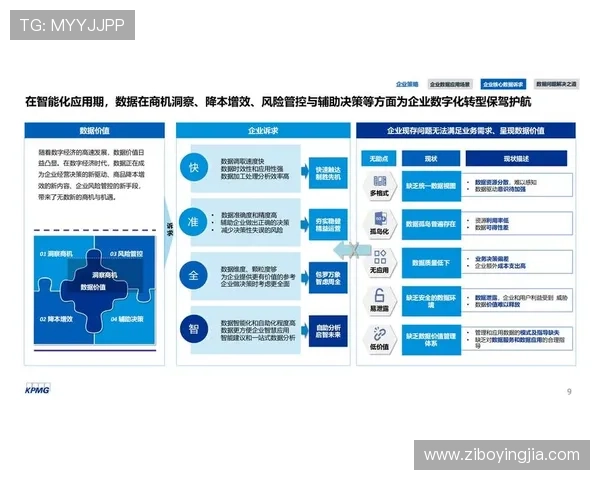Click the 夯实稳健 精益运营 box
Viewport: 600px width, 480px height.
click(x=328, y=225)
